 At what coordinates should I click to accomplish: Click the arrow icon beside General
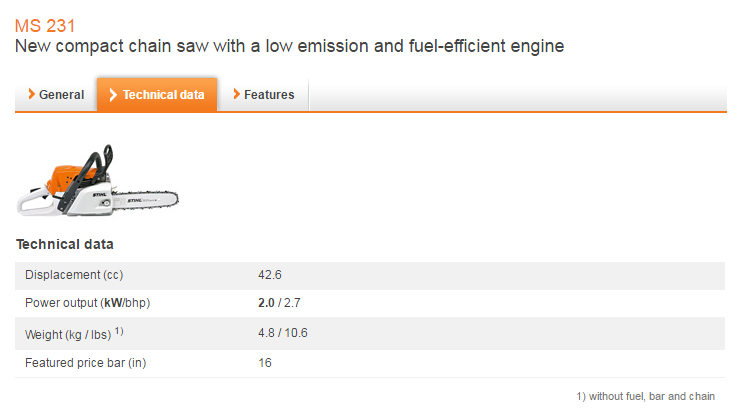(32, 95)
